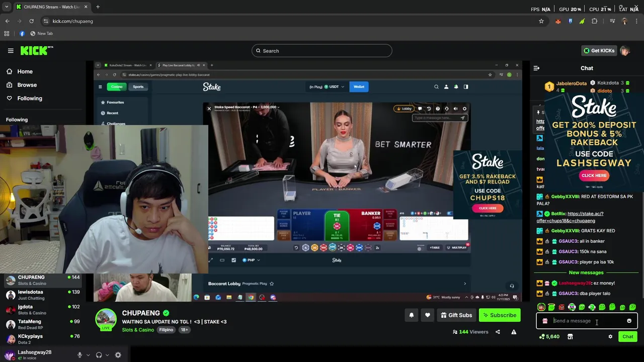644x362 pixels.
Task: Click Casino tab in streamed Stake window
Action: tap(117, 87)
